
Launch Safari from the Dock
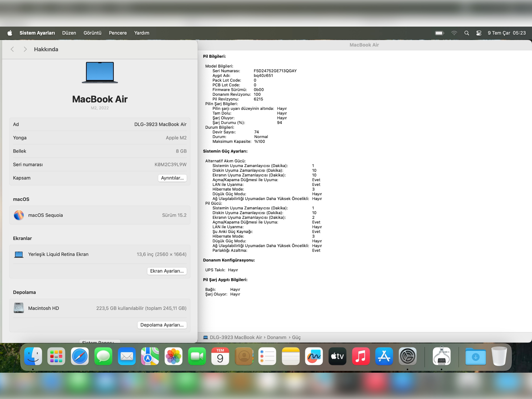(80, 356)
